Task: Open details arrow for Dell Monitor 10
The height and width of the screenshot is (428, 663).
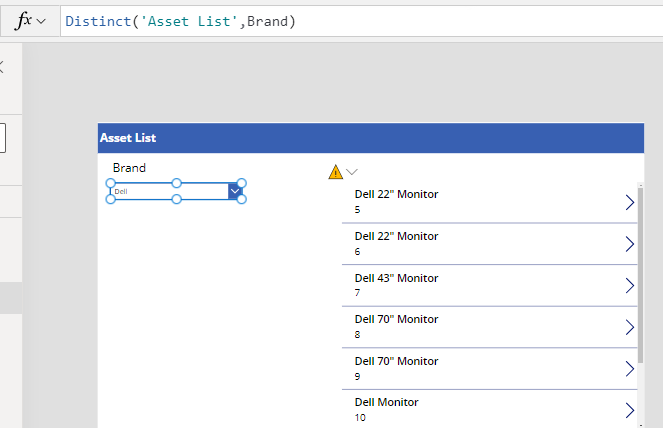Action: (x=630, y=410)
